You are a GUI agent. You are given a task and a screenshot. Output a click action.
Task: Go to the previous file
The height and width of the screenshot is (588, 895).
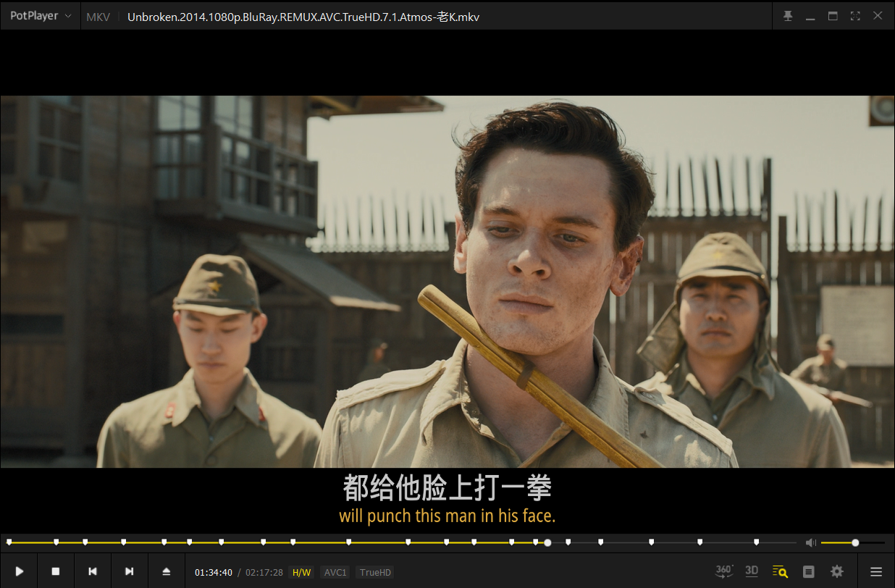[x=93, y=571]
